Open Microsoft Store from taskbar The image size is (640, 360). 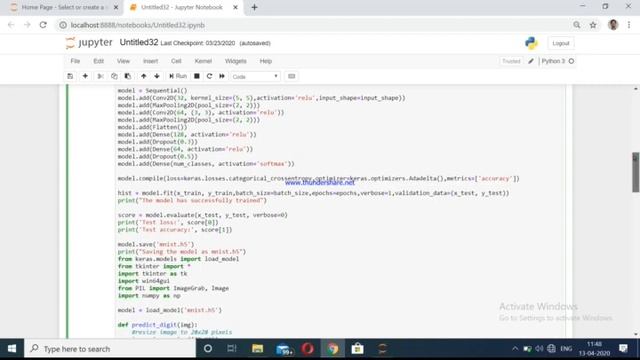[x=358, y=349]
